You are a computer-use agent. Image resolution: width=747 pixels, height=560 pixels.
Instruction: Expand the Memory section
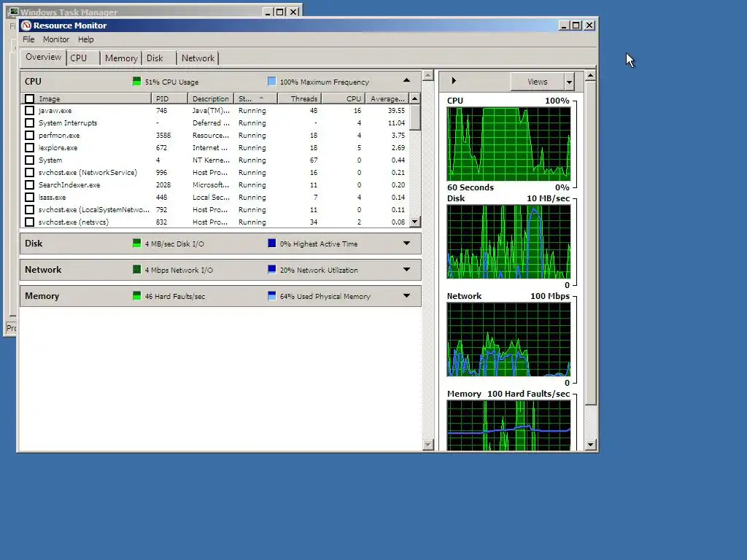tap(406, 295)
